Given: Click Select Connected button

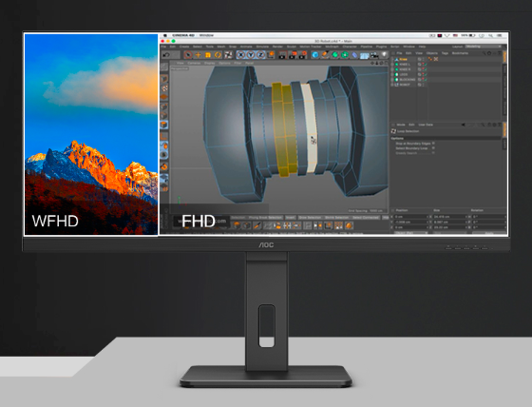Looking at the screenshot, I should tap(366, 218).
